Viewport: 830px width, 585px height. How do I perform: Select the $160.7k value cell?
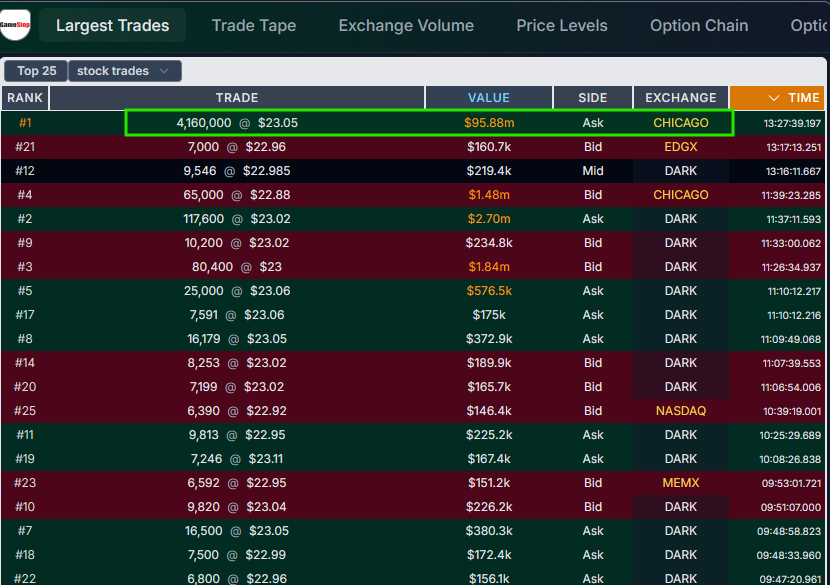click(x=489, y=147)
